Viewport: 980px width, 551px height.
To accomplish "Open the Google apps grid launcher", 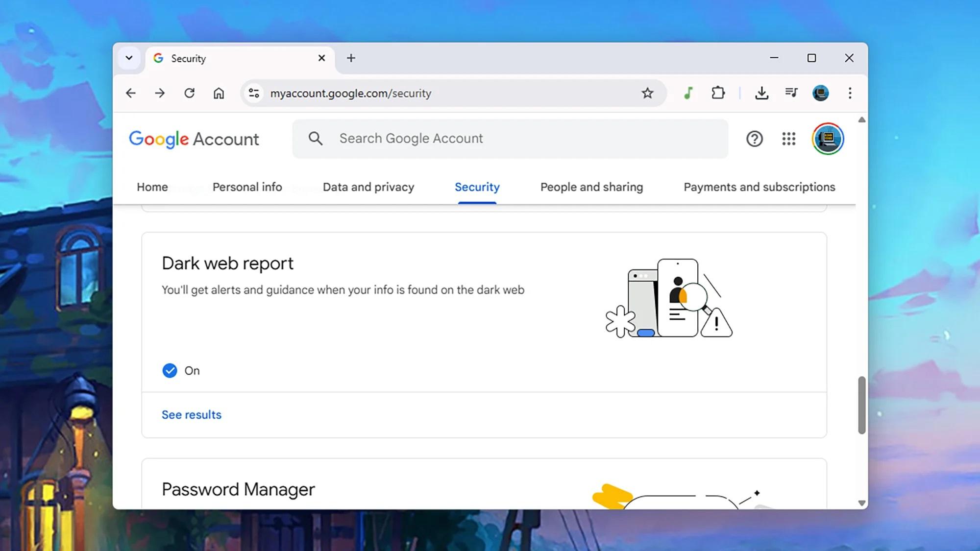I will (x=789, y=139).
